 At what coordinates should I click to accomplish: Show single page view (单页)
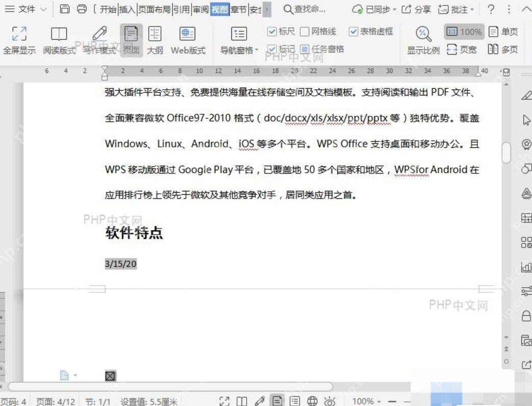503,32
